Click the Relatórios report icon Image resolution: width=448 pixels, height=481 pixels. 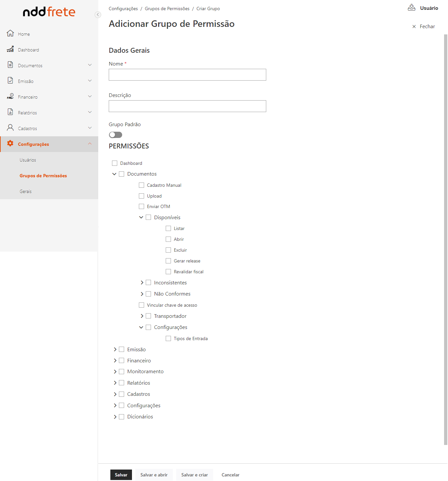[x=10, y=112]
